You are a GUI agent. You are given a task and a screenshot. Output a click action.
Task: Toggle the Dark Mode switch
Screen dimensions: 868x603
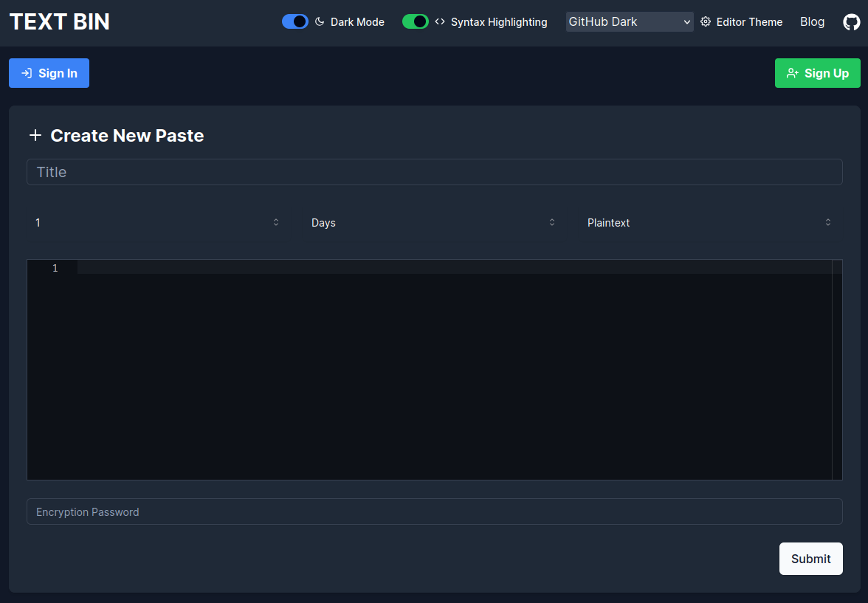point(295,21)
